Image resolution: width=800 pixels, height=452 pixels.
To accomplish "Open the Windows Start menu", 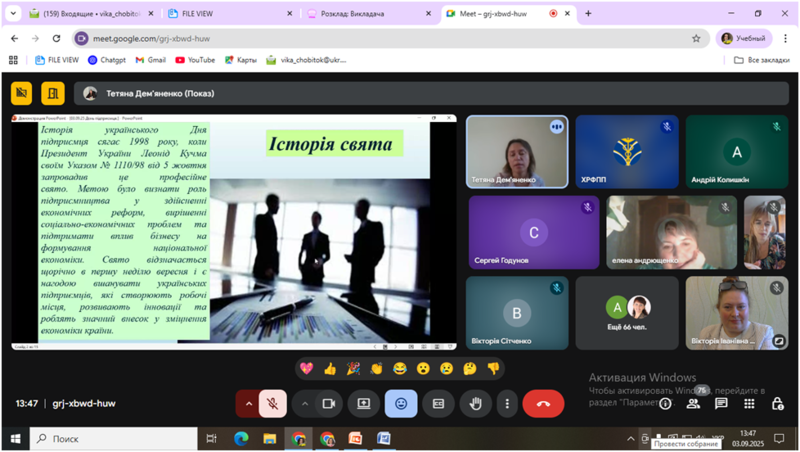I will (15, 439).
